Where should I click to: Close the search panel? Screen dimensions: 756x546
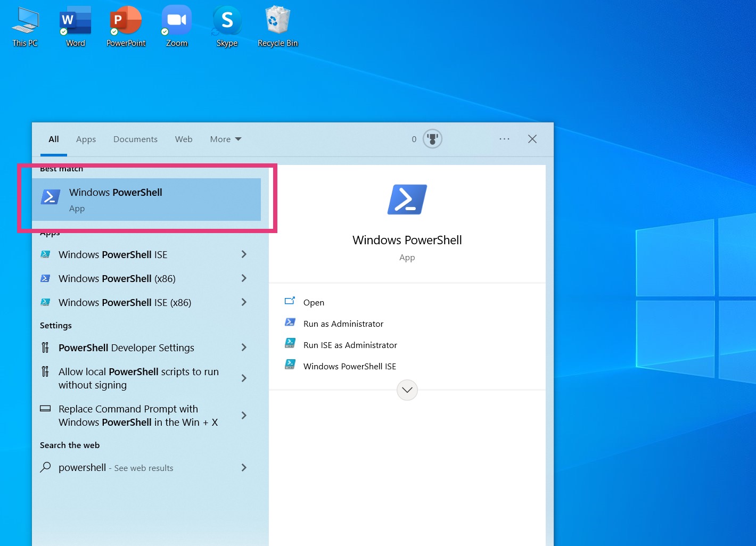[x=532, y=139]
